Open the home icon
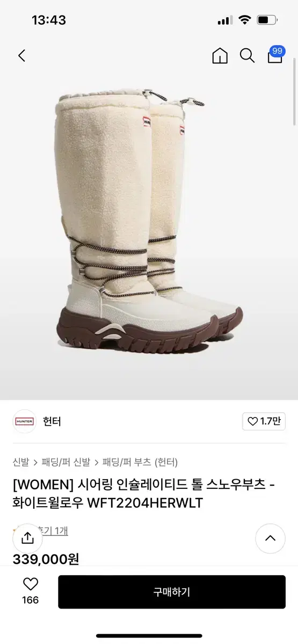This screenshot has width=298, height=644. click(x=220, y=56)
